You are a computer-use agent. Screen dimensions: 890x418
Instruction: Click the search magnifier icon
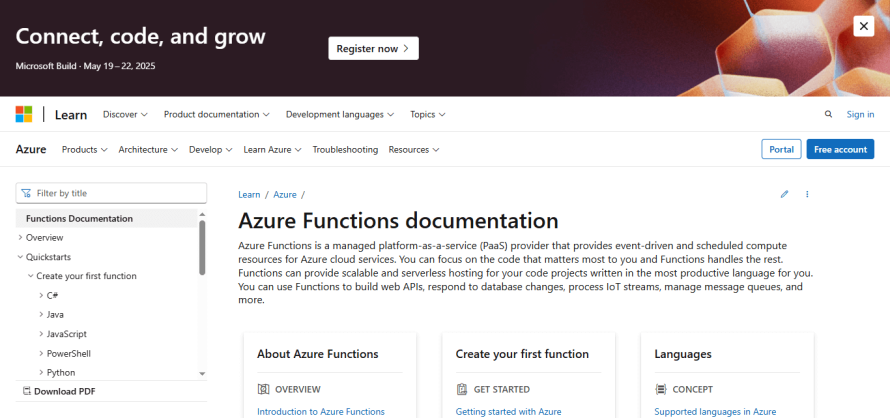click(x=828, y=114)
